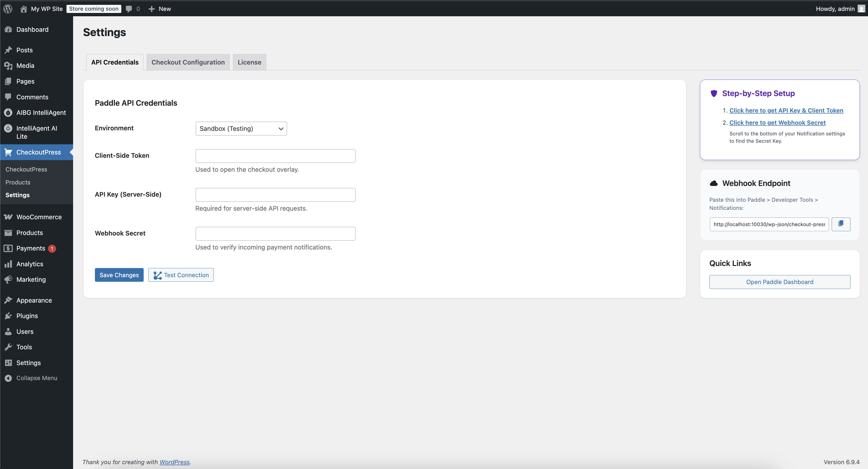Switch to the License tab
This screenshot has height=469, width=868.
(249, 62)
